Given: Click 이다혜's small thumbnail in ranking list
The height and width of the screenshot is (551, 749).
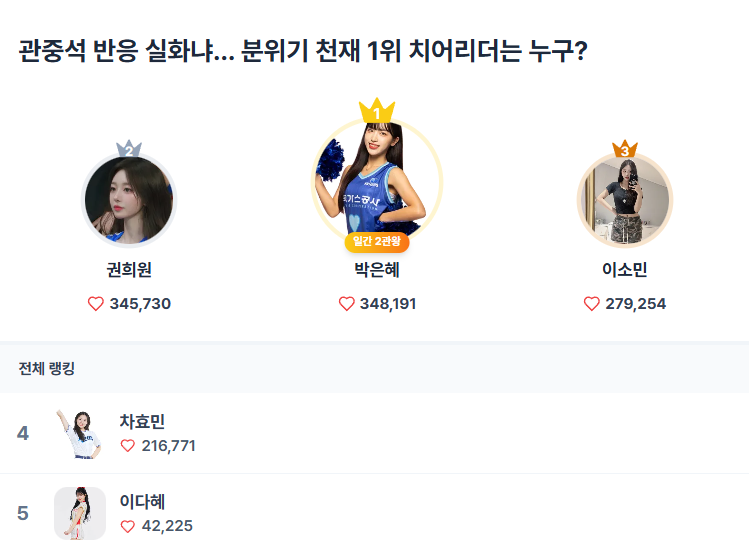Looking at the screenshot, I should [x=80, y=514].
